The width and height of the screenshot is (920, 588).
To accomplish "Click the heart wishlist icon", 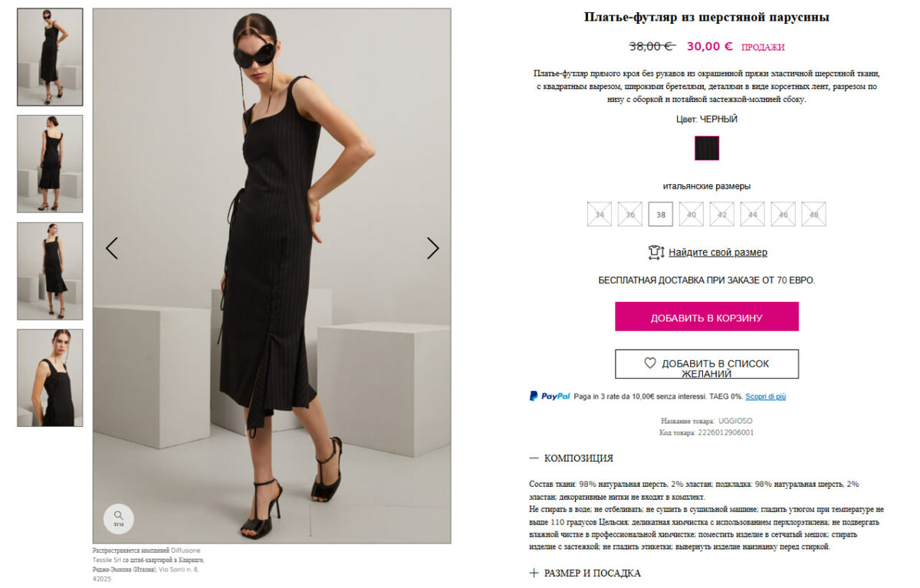I will (x=649, y=363).
